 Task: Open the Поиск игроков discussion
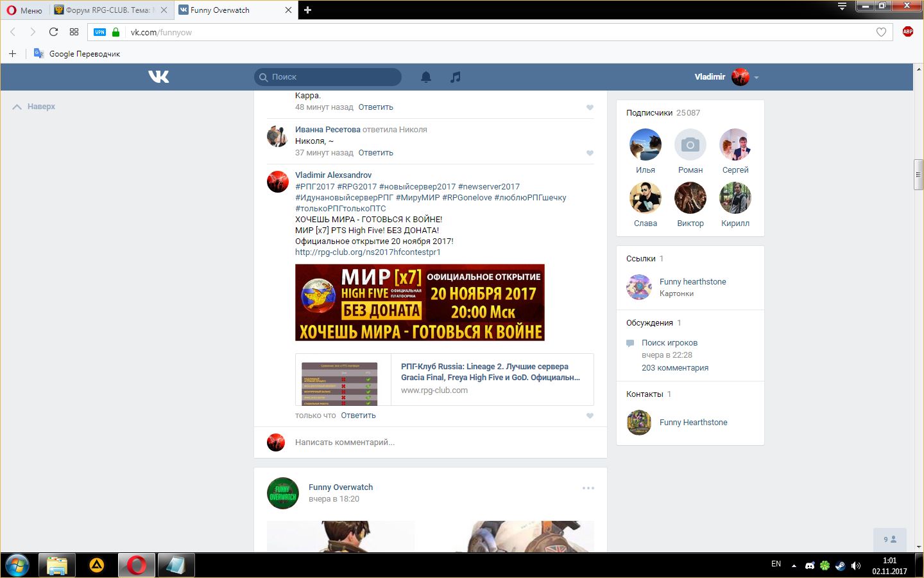(x=669, y=343)
